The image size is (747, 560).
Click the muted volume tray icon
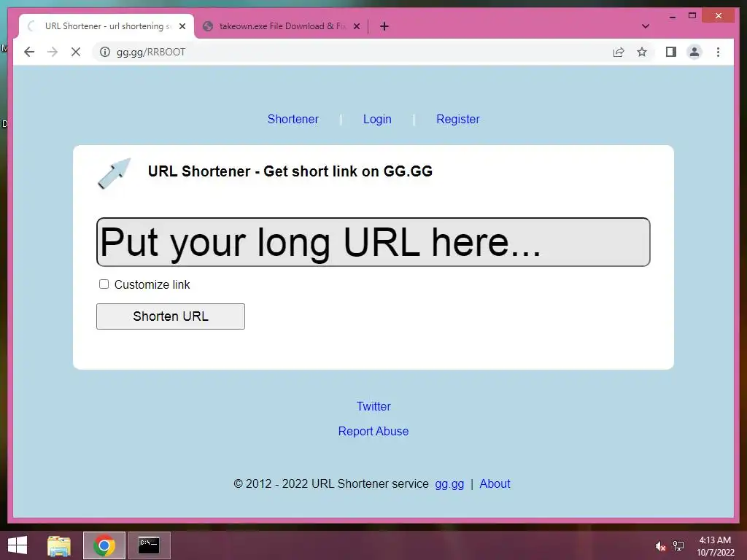pos(659,546)
